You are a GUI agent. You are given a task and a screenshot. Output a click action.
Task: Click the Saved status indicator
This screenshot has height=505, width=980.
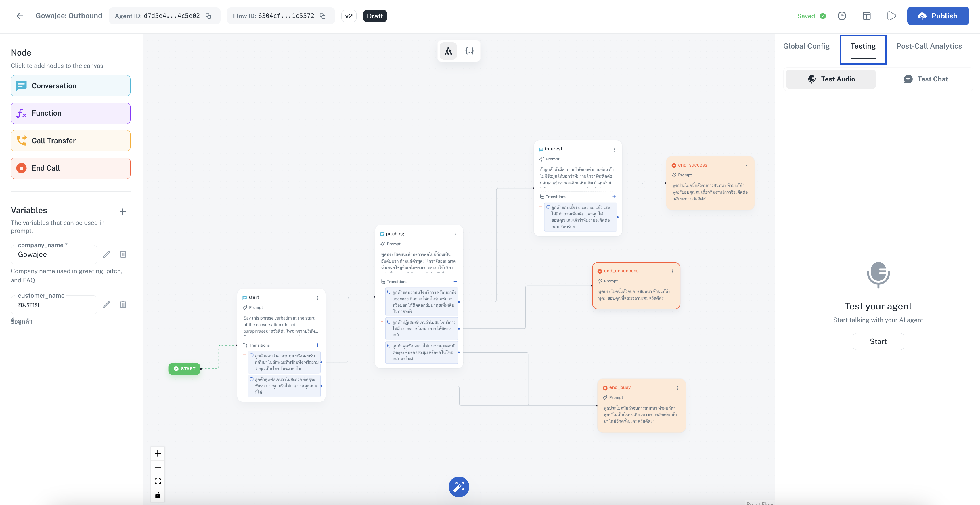[811, 16]
